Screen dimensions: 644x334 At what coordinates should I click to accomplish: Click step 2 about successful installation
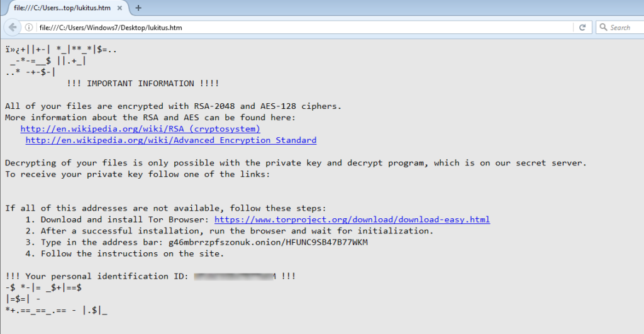(229, 231)
